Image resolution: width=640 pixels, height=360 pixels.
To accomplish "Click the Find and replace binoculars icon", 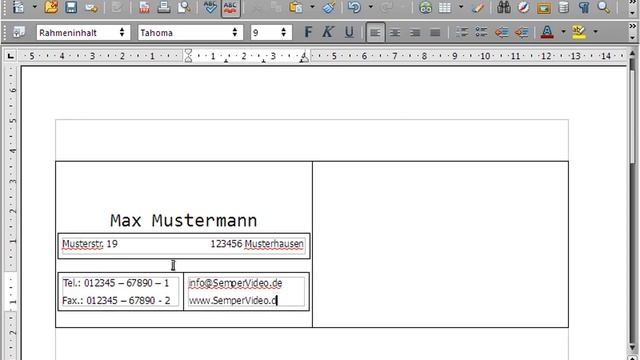I will (504, 7).
